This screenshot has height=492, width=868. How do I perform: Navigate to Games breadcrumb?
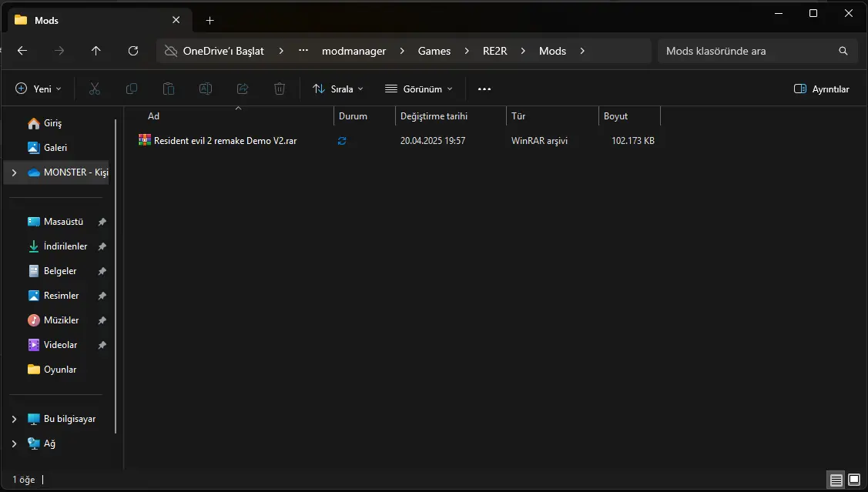coord(434,51)
